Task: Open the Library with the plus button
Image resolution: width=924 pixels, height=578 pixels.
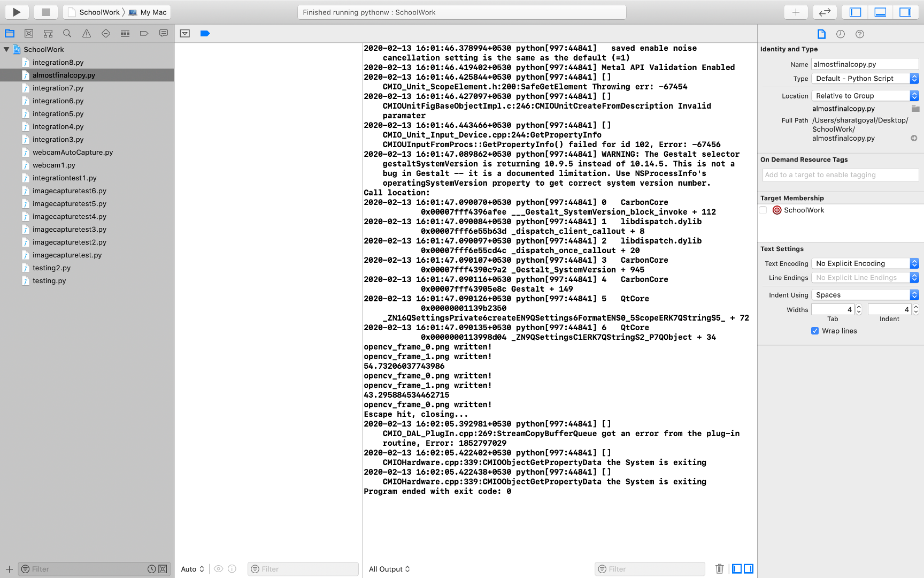Action: coord(796,12)
